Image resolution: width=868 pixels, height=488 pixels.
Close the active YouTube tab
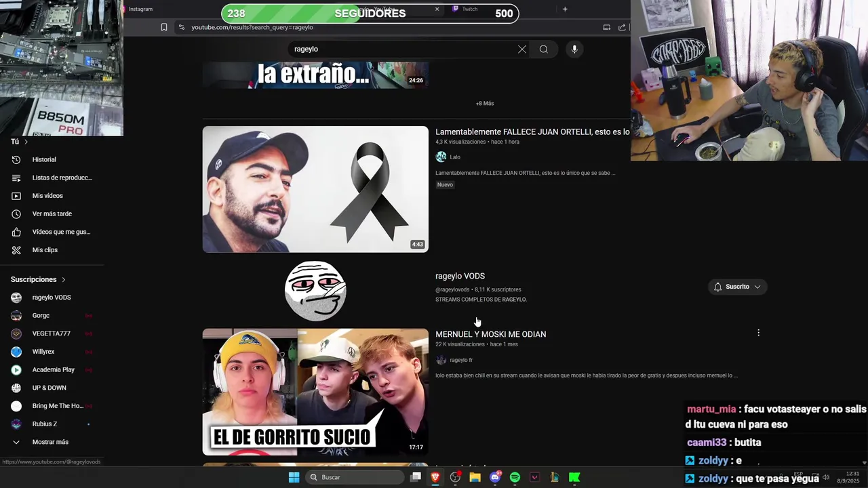click(437, 9)
